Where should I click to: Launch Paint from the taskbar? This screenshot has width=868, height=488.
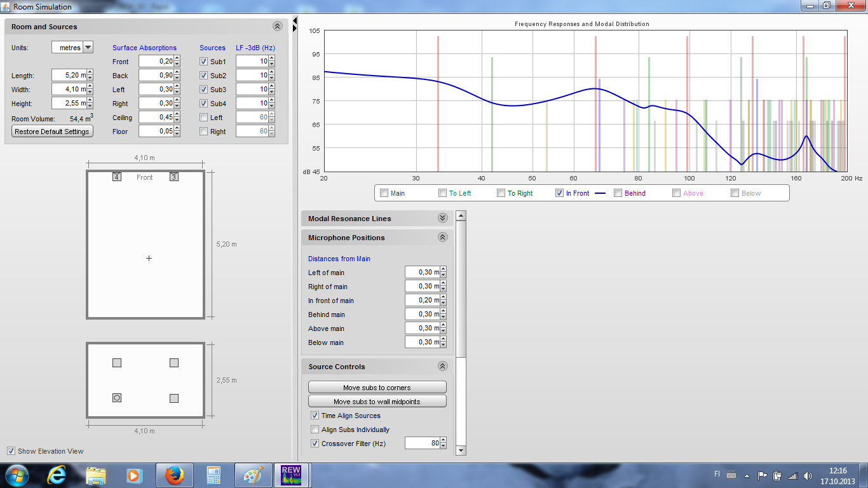click(253, 475)
